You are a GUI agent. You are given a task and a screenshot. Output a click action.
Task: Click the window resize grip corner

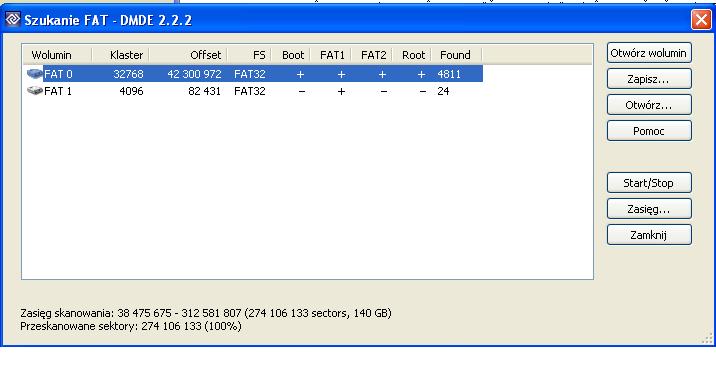click(x=707, y=338)
